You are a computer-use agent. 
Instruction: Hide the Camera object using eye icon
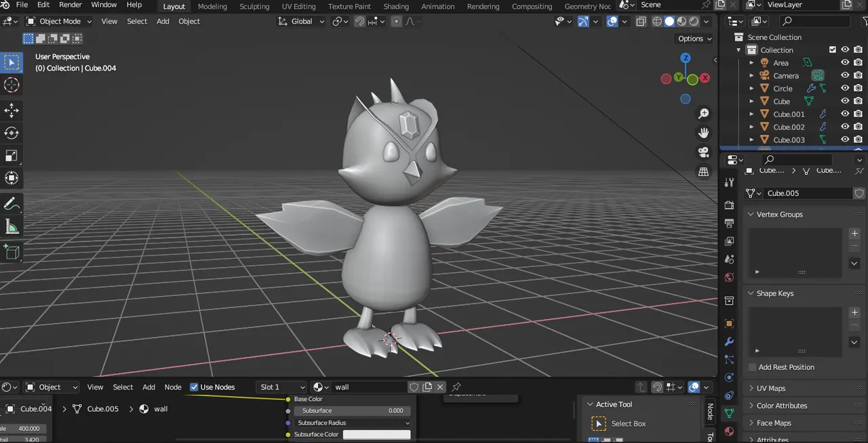tap(845, 75)
